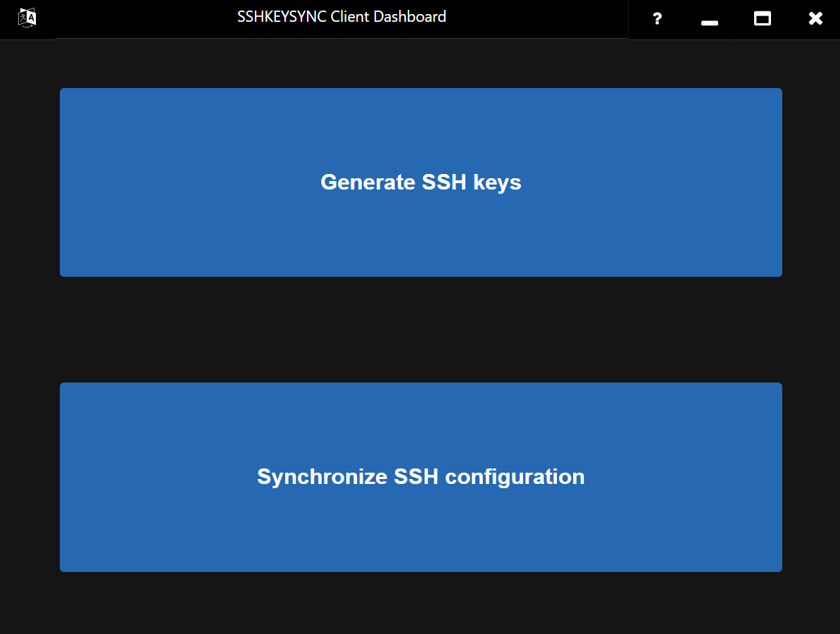Viewport: 840px width, 634px height.
Task: Open the language selector icon beside the title
Action: [x=27, y=18]
